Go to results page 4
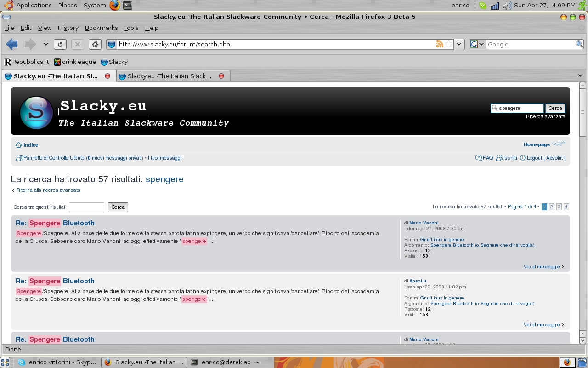The width and height of the screenshot is (588, 368). 566,207
